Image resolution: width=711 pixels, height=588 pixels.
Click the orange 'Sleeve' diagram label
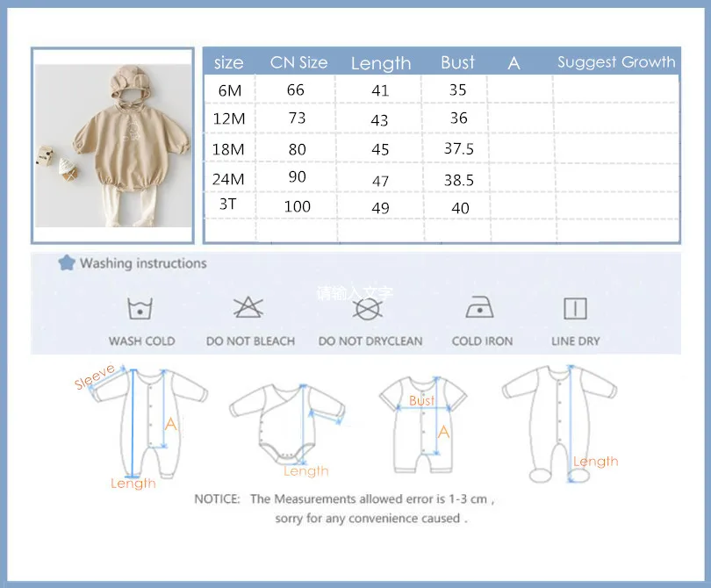94,376
